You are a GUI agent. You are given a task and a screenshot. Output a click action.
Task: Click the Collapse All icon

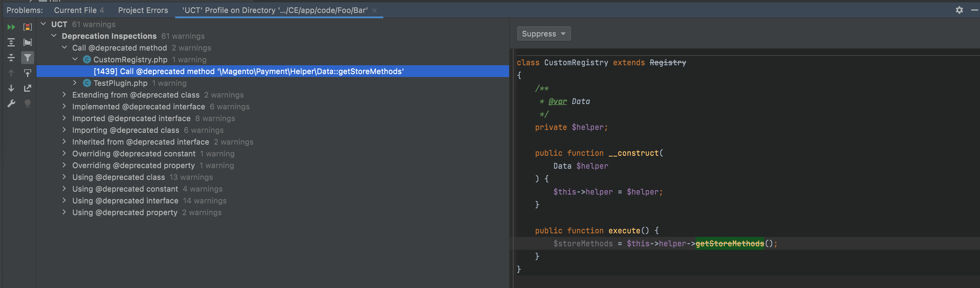(x=11, y=58)
